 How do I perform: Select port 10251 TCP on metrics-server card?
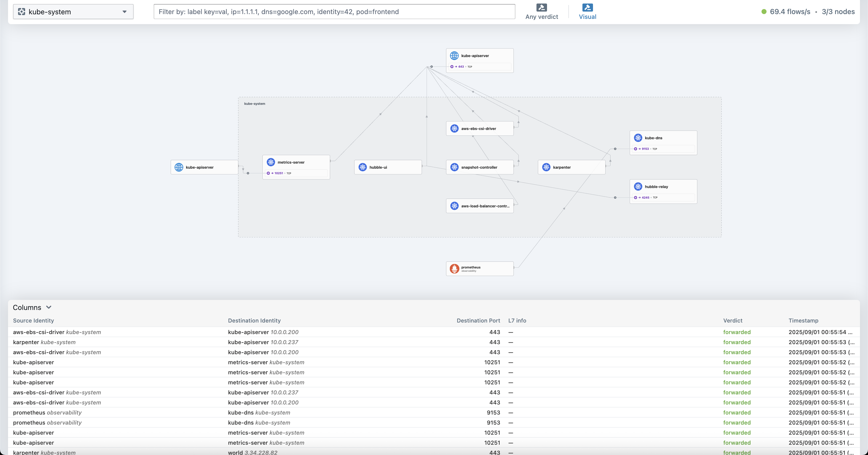pos(296,173)
